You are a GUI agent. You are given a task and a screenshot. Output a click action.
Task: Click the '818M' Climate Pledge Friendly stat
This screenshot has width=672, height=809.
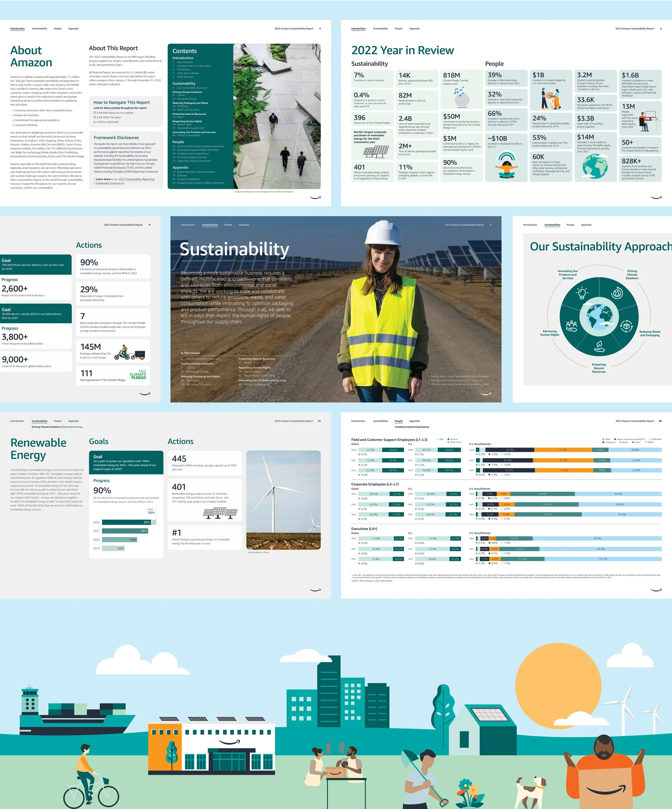pos(462,89)
